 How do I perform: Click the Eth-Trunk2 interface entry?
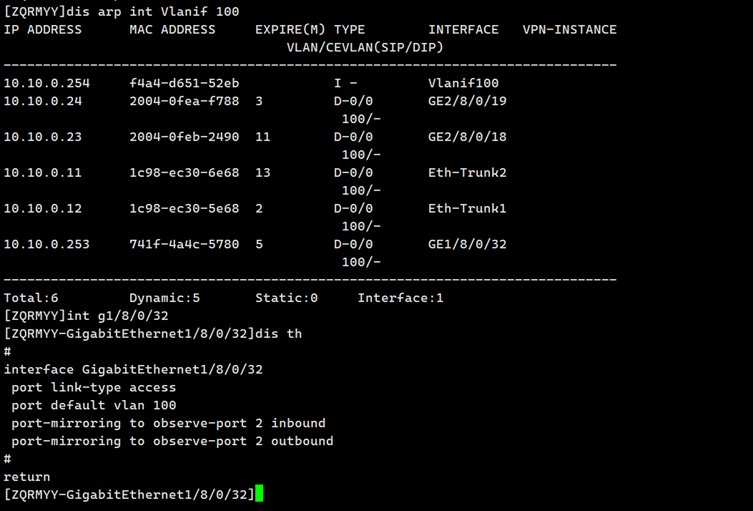467,173
